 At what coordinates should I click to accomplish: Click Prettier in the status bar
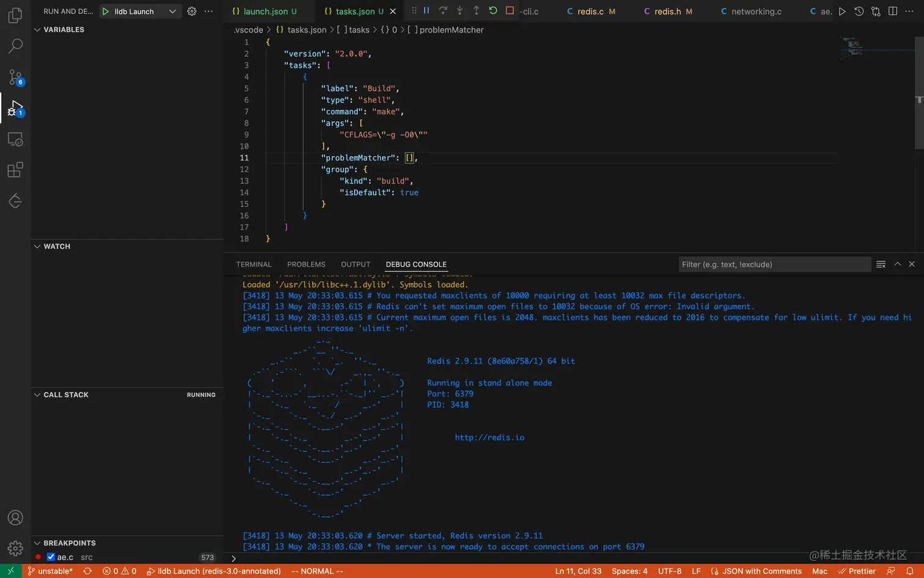857,571
